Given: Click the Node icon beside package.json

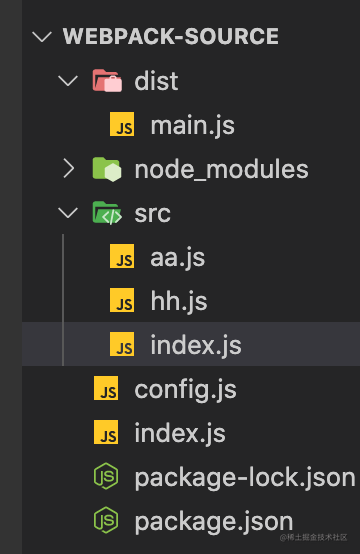Looking at the screenshot, I should click(x=106, y=520).
